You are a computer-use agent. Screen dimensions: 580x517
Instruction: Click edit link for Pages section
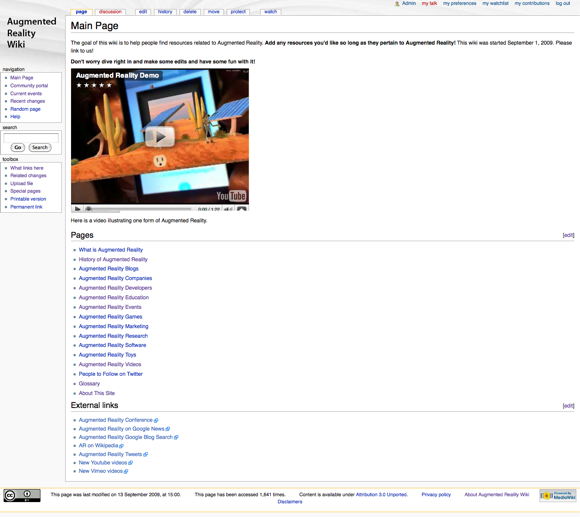point(569,235)
